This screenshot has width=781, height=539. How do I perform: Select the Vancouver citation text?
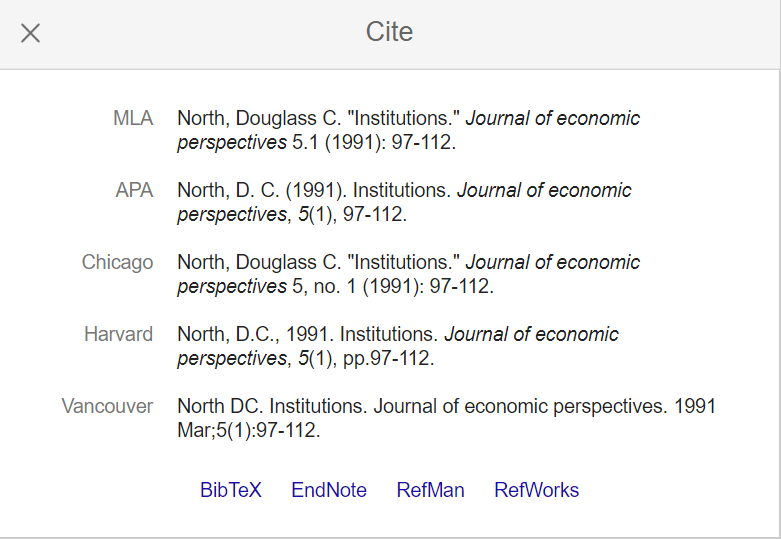(446, 418)
